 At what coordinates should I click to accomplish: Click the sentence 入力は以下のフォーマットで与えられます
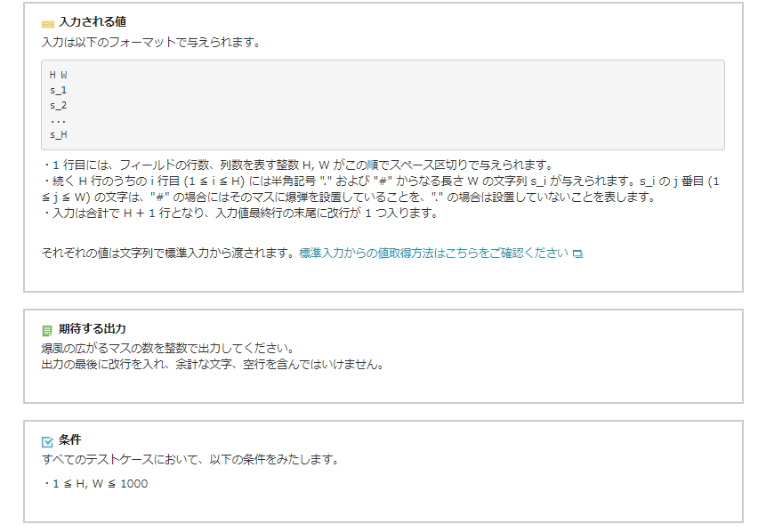150,42
